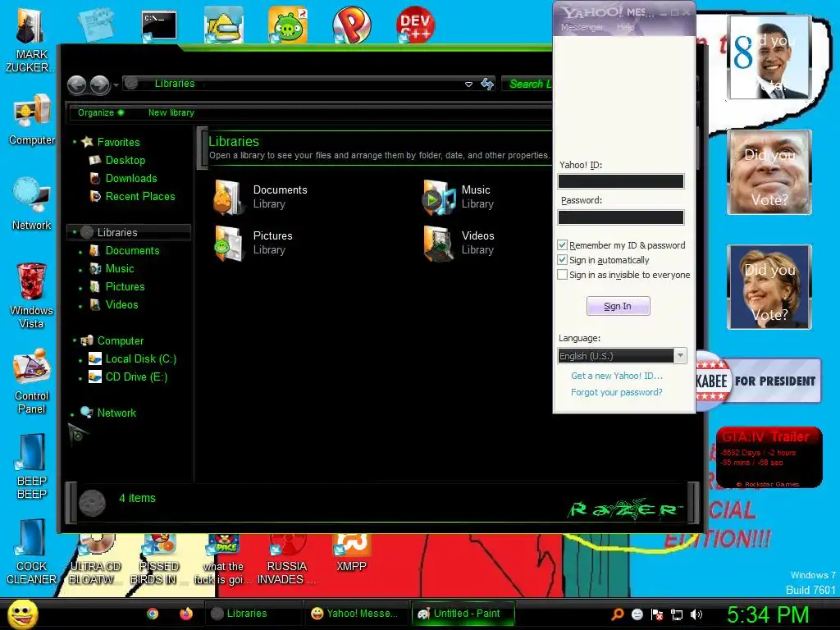Launch the red P ball desktop shortcut
Image resolution: width=840 pixels, height=630 pixels.
pyautogui.click(x=351, y=24)
